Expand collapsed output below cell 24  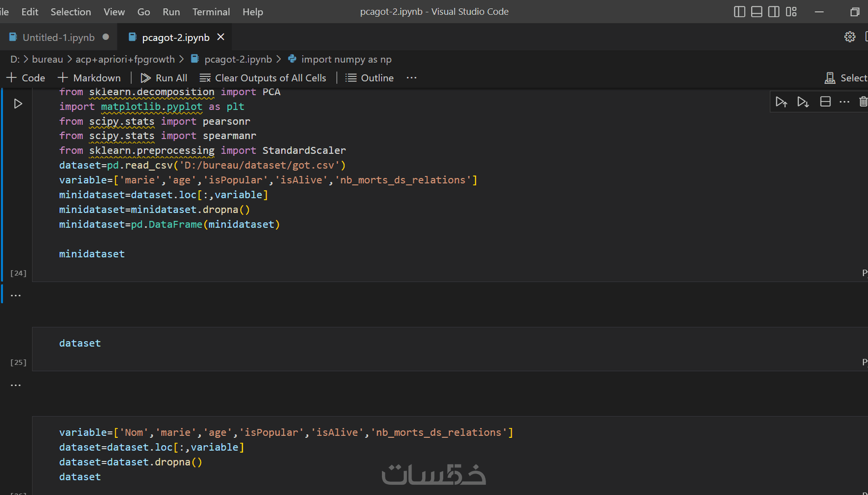(x=16, y=295)
